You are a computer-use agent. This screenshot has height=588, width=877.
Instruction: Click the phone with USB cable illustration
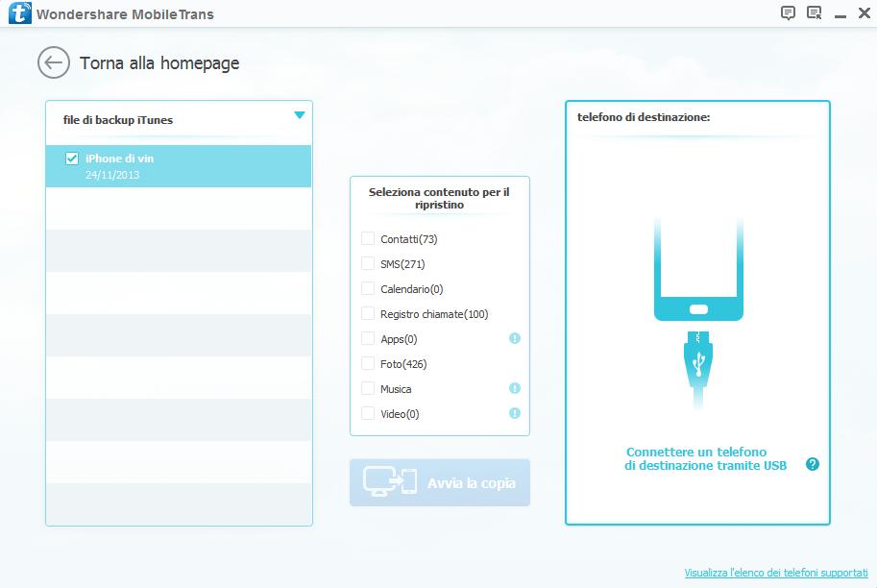[698, 313]
